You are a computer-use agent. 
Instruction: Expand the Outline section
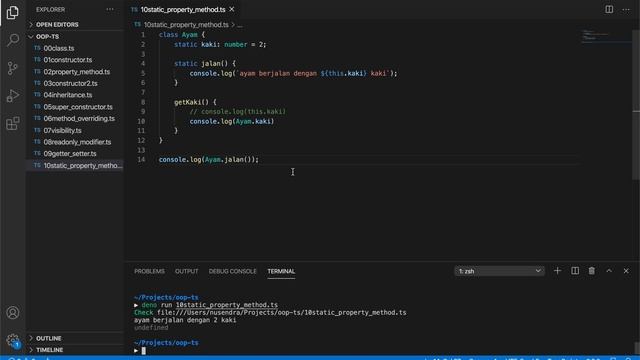[x=75, y=338]
